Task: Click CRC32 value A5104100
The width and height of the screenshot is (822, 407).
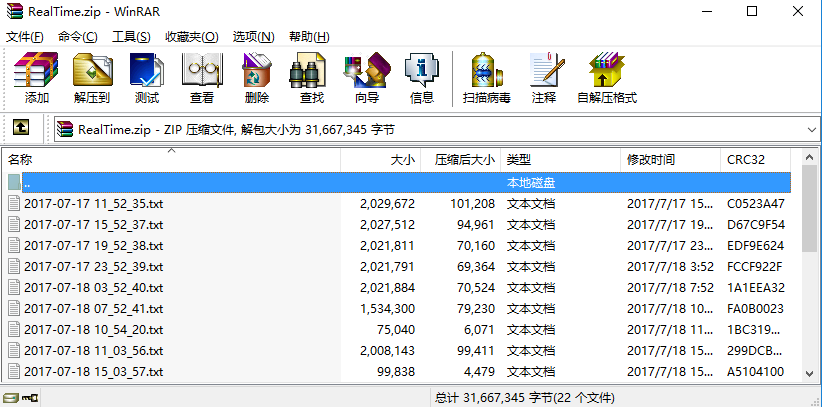Action: (755, 371)
